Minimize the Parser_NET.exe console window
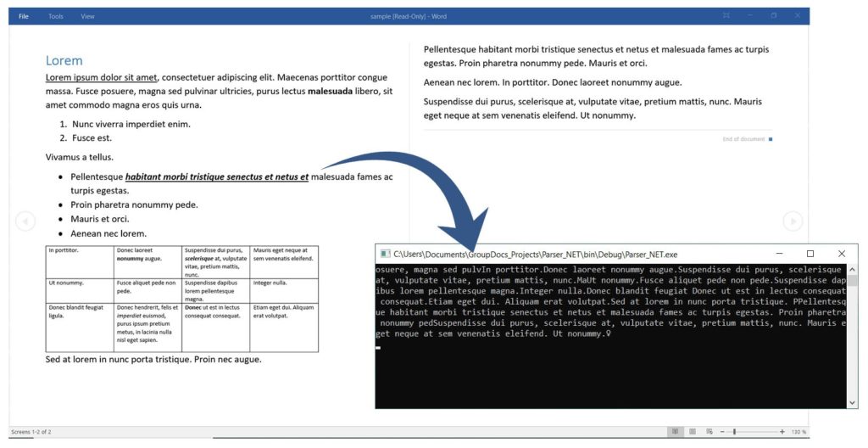Viewport: 868px width, 448px height. 778,254
